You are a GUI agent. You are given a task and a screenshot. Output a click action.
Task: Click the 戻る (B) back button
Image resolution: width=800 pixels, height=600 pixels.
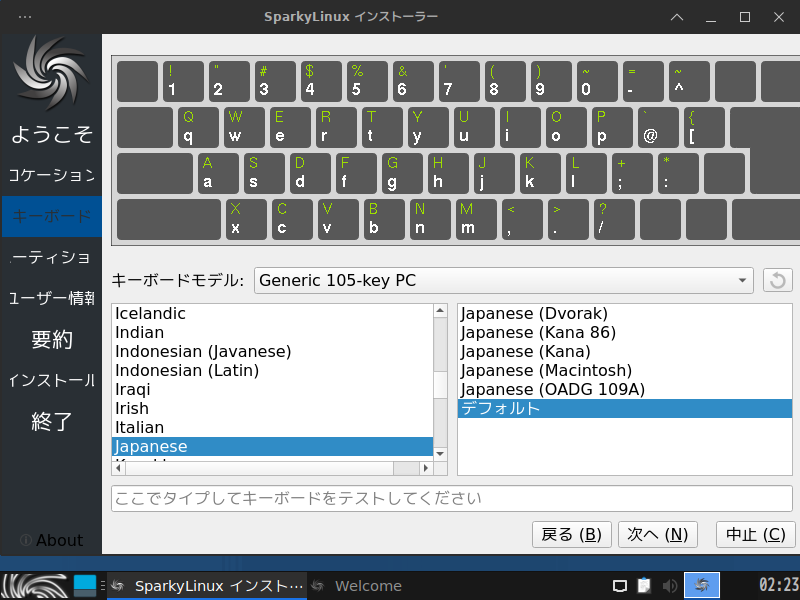click(571, 534)
